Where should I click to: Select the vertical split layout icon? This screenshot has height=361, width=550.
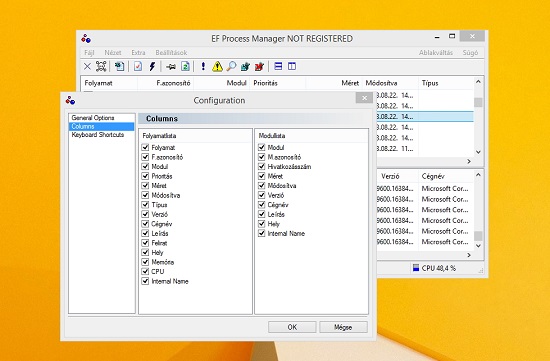[x=292, y=66]
